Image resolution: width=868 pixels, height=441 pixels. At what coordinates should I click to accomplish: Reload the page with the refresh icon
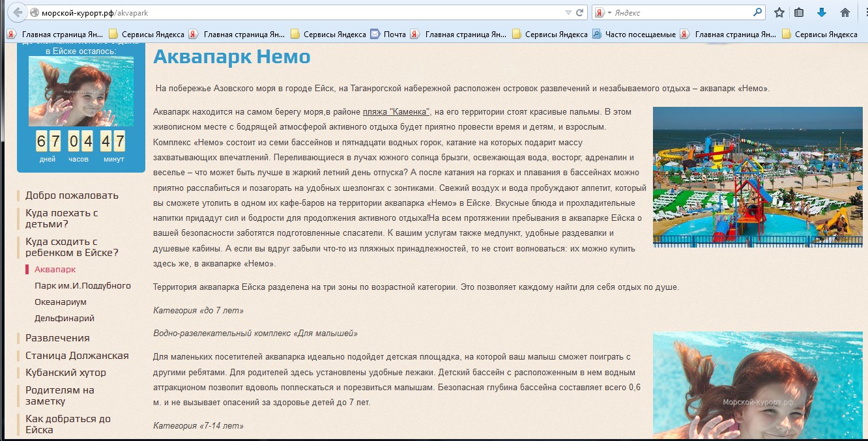pos(579,12)
